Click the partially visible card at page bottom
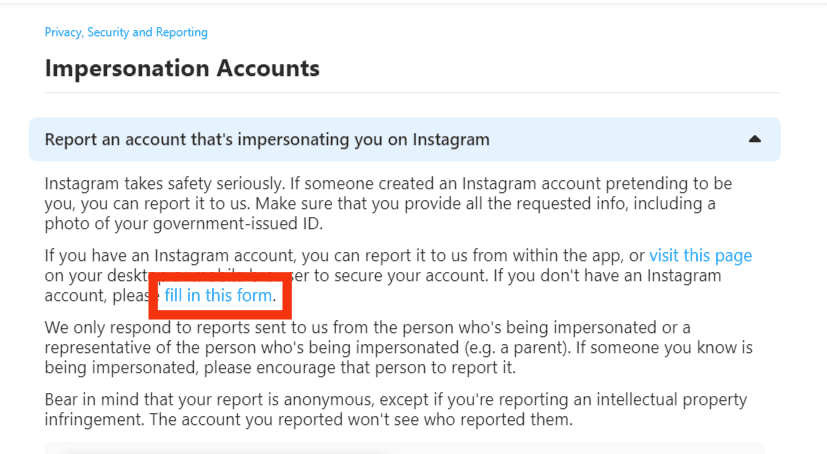827x454 pixels. 405,448
